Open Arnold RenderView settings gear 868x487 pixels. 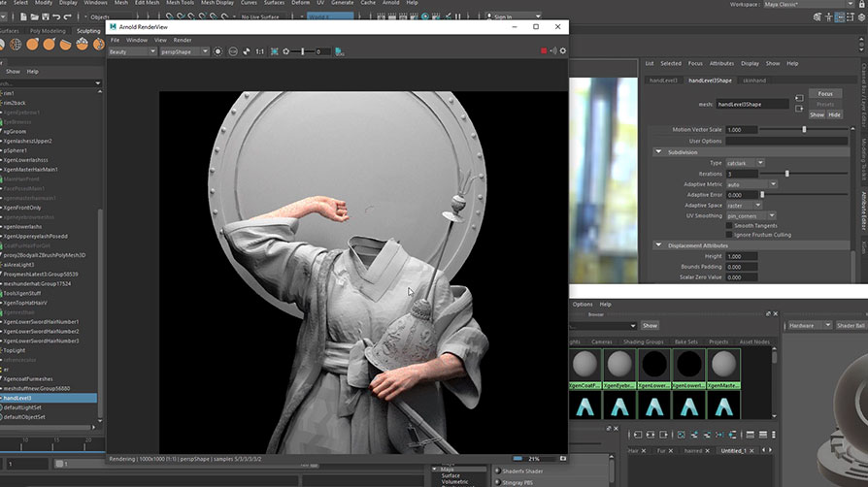pyautogui.click(x=563, y=50)
